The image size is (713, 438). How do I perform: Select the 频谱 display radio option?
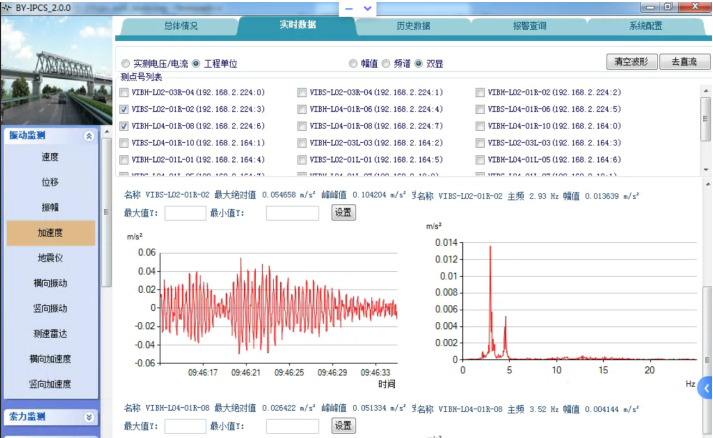(x=387, y=62)
